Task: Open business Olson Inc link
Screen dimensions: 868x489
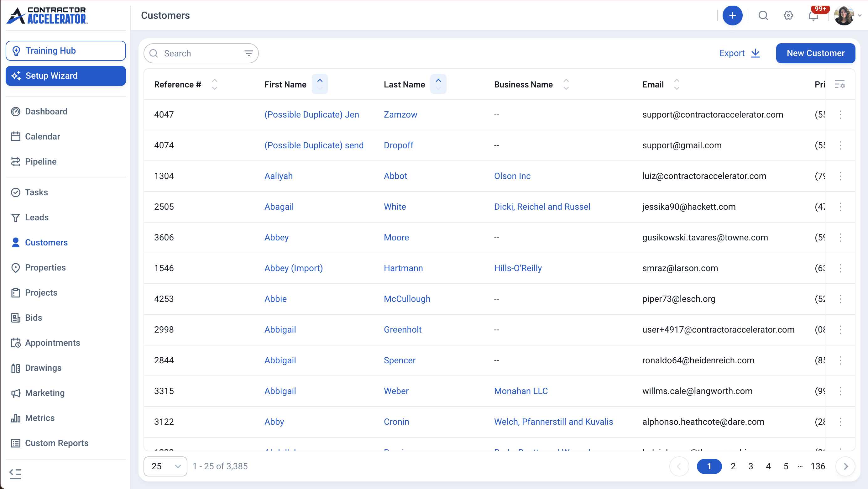Action: click(512, 176)
